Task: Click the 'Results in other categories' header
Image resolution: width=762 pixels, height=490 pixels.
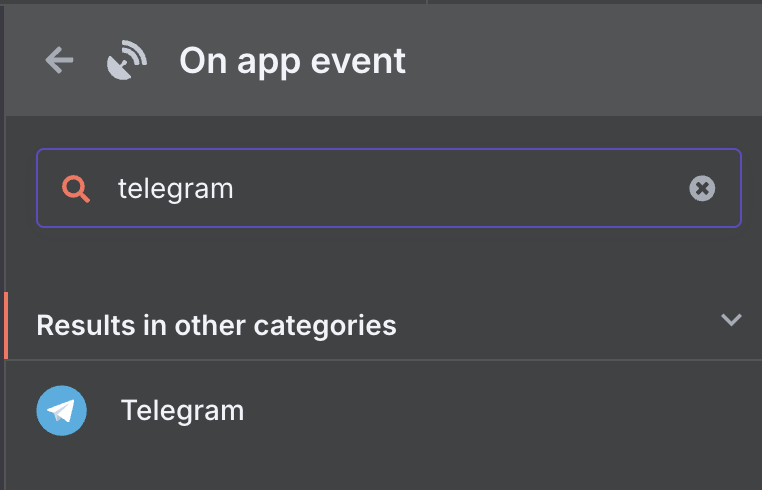Action: pos(216,325)
